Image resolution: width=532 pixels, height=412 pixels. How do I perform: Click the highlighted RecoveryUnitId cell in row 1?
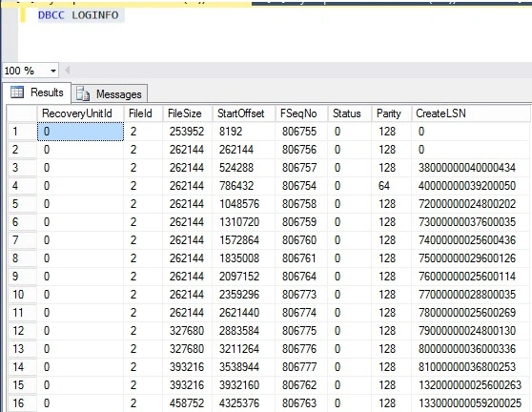pos(80,132)
